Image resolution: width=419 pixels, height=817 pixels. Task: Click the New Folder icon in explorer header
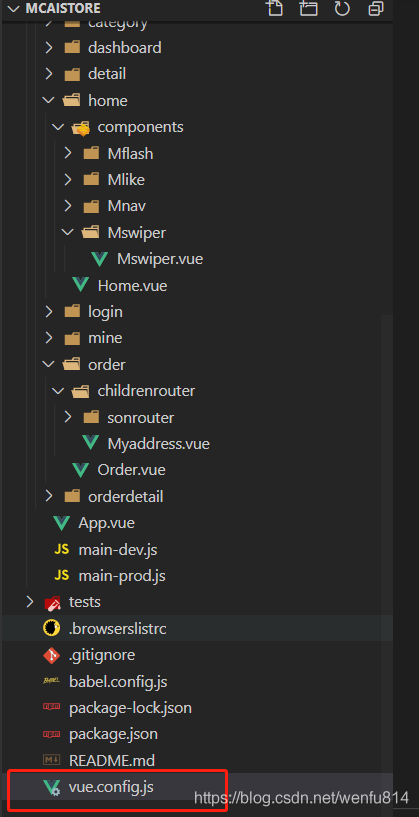[308, 8]
